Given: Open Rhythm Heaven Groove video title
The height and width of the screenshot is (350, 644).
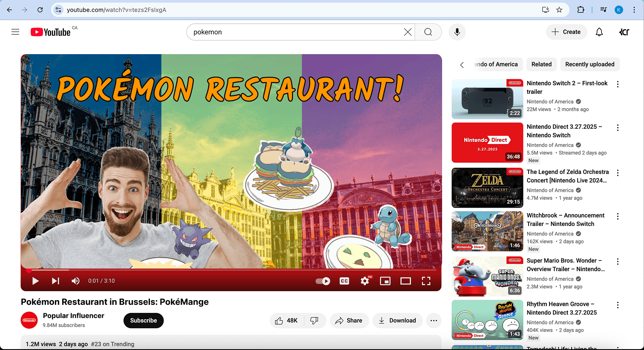Looking at the screenshot, I should coord(562,308).
